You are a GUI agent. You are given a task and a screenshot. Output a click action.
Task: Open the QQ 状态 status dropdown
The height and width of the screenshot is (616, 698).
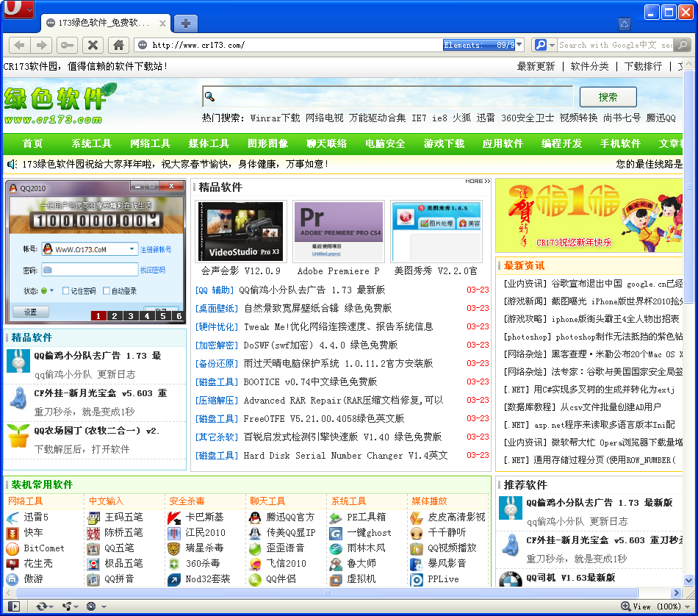point(51,290)
